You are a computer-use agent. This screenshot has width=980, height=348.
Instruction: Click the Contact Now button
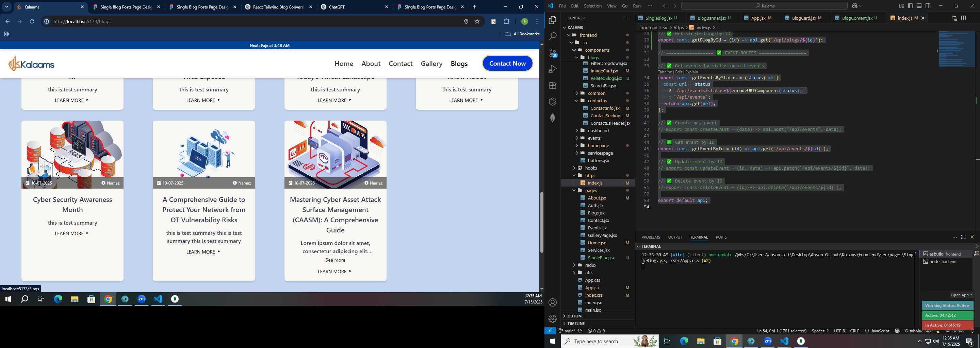(507, 64)
